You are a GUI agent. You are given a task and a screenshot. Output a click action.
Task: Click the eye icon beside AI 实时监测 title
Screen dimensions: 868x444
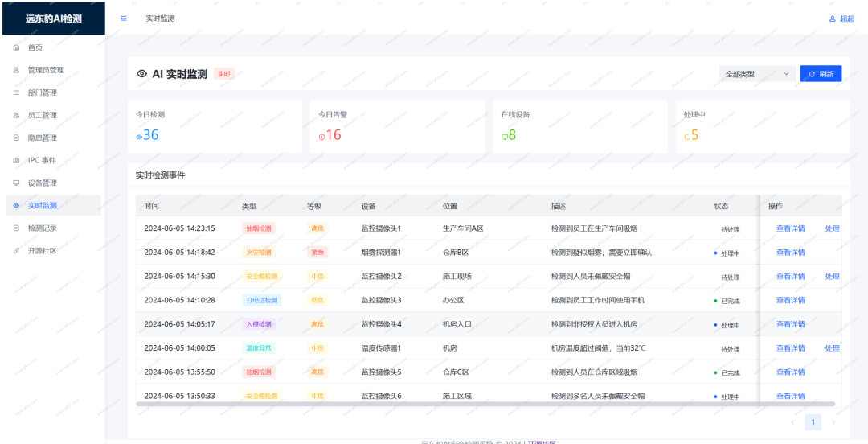coord(141,74)
